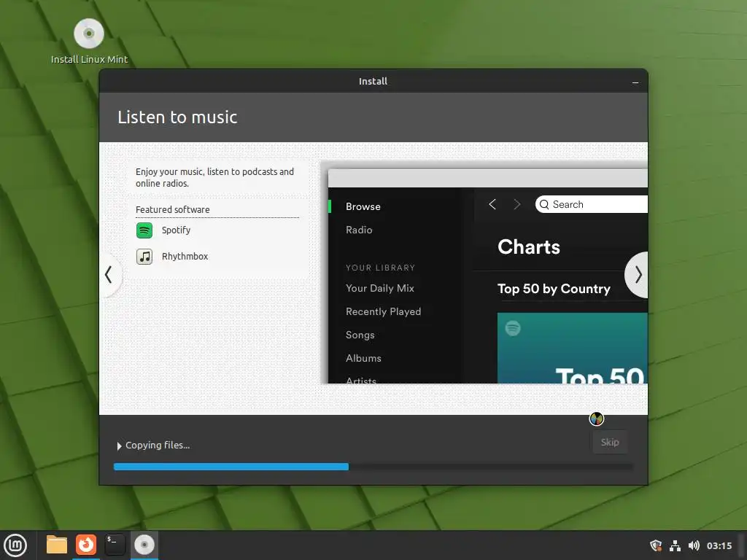Open the volume tray icon
This screenshot has width=747, height=560.
(x=694, y=545)
